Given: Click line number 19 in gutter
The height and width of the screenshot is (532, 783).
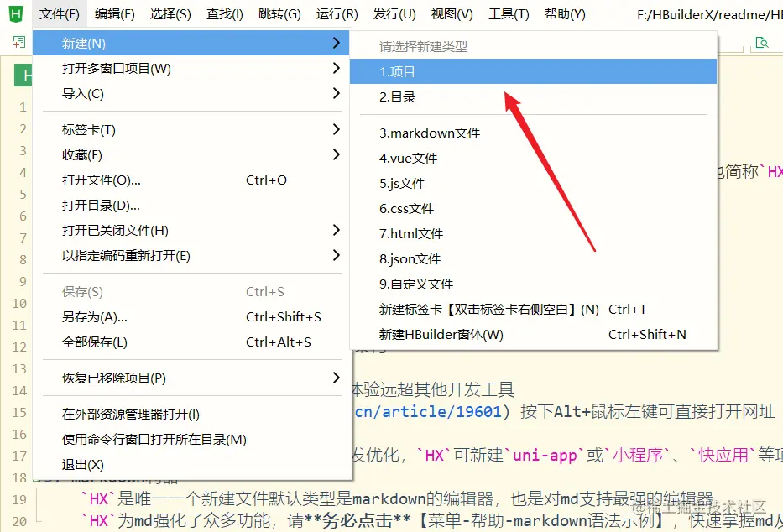Looking at the screenshot, I should (19, 499).
